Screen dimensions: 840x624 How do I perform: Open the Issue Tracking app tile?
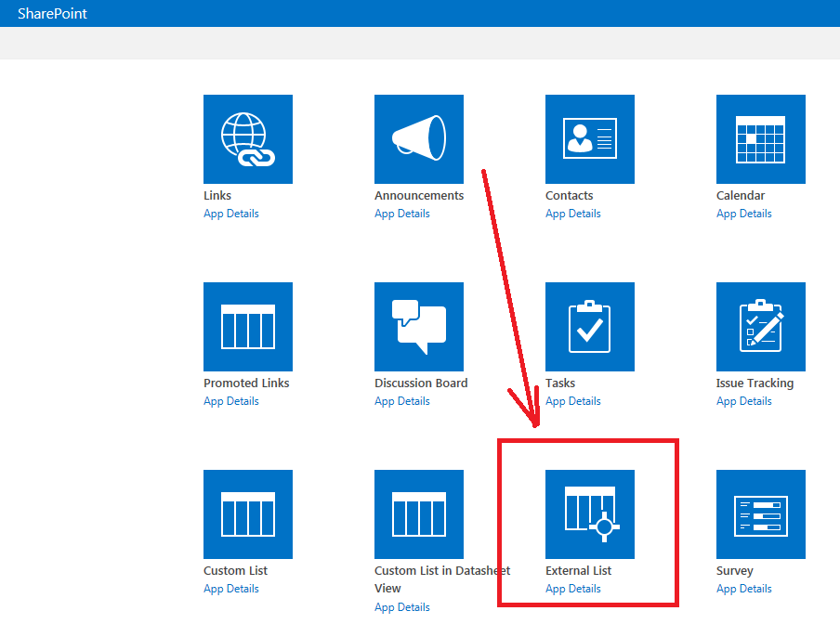click(760, 327)
